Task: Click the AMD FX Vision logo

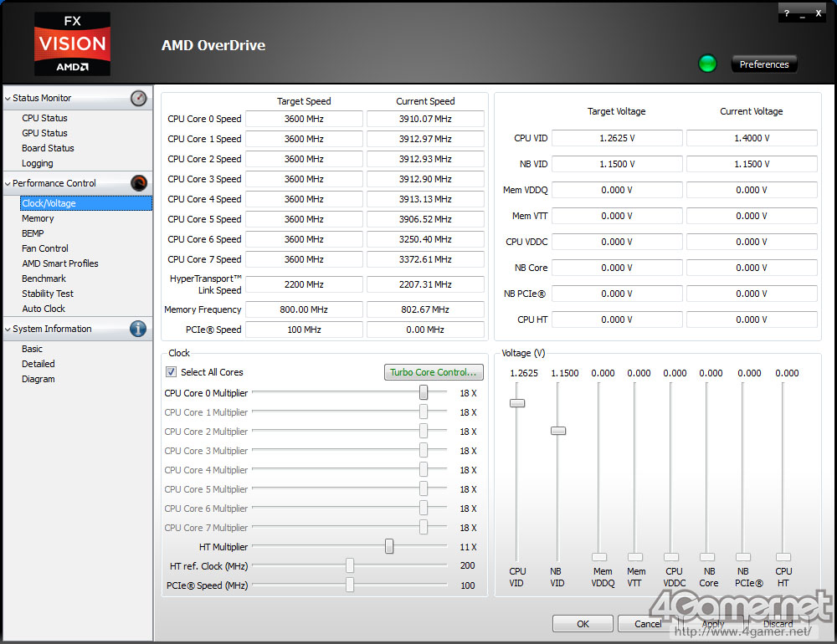Action: point(72,43)
